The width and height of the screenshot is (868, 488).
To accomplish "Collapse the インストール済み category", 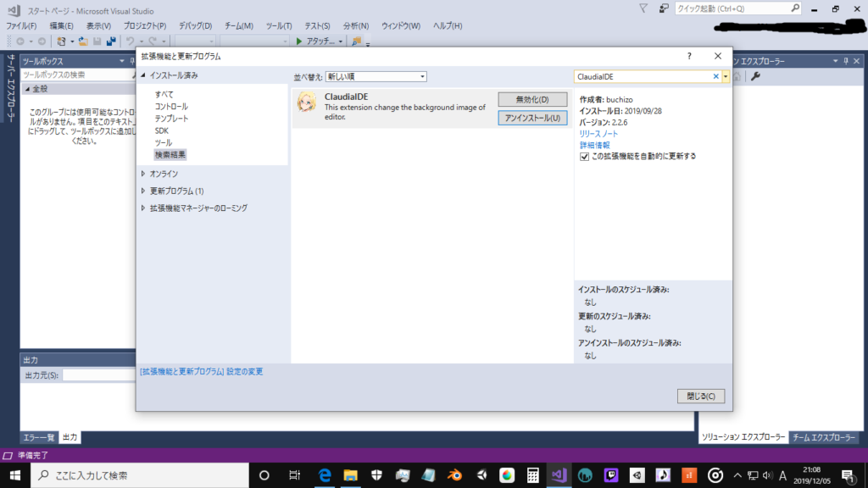I will coord(142,75).
